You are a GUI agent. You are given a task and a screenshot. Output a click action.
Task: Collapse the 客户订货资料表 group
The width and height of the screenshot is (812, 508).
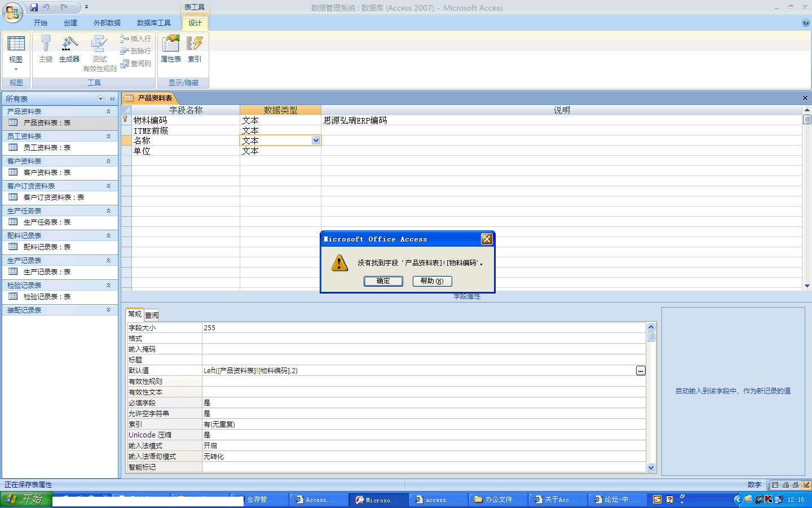108,186
